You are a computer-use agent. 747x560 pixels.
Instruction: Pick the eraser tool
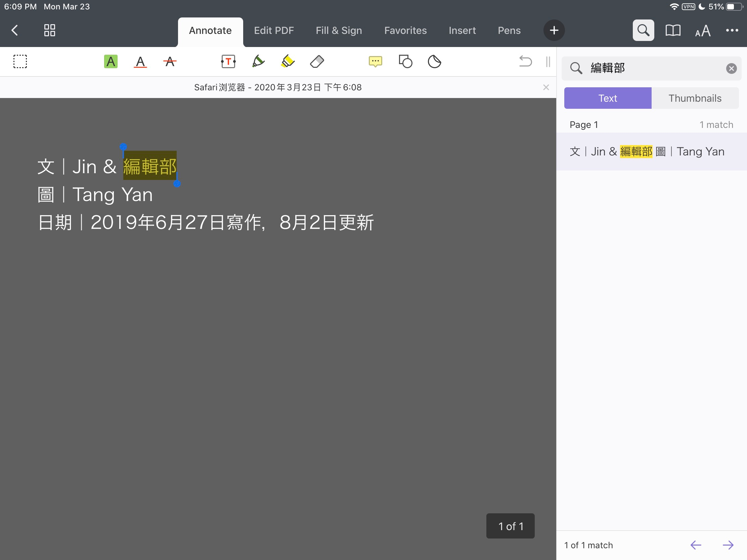point(317,62)
